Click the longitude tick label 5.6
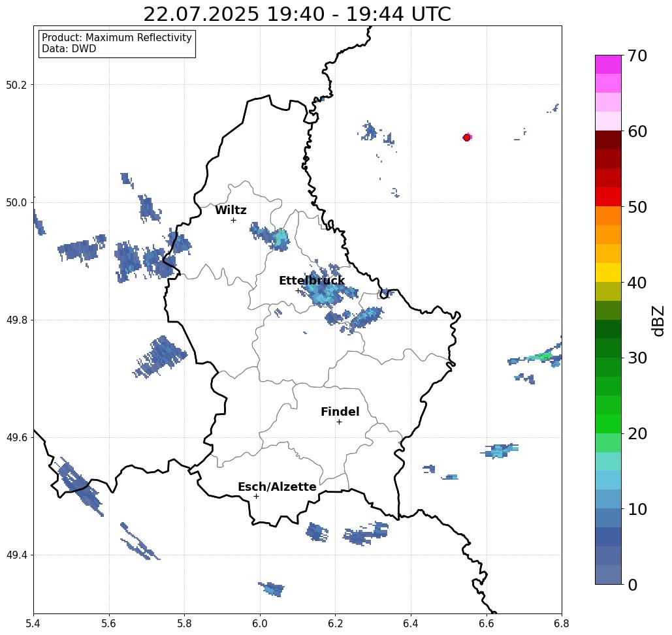The width and height of the screenshot is (672, 635). [x=109, y=623]
